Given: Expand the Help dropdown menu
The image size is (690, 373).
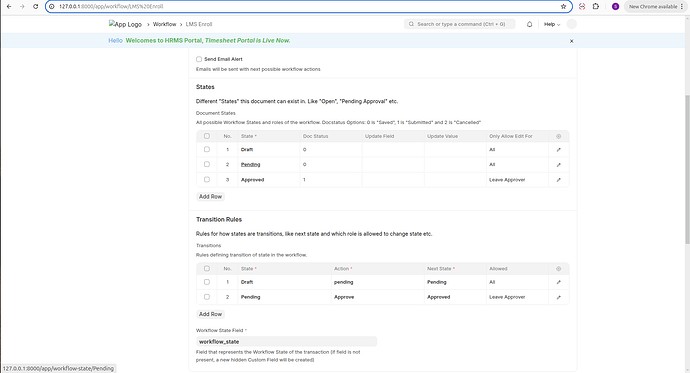Looking at the screenshot, I should tap(552, 24).
